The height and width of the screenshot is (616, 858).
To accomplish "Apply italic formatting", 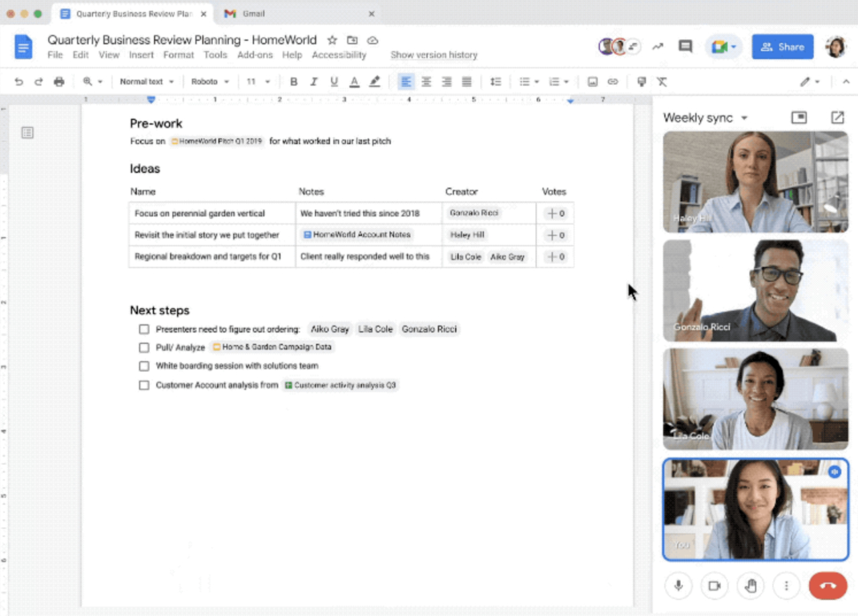I will tap(314, 81).
